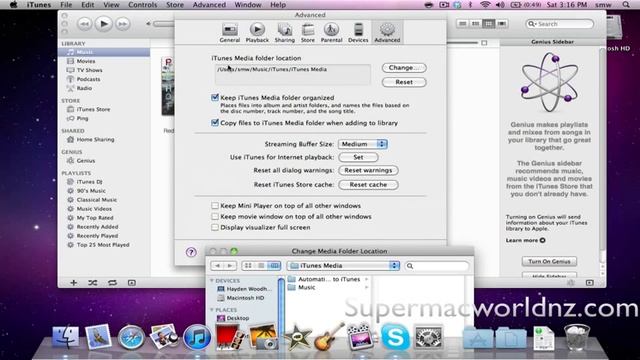This screenshot has height=360, width=640.
Task: Switch file dialog to column view
Action: coord(274,266)
